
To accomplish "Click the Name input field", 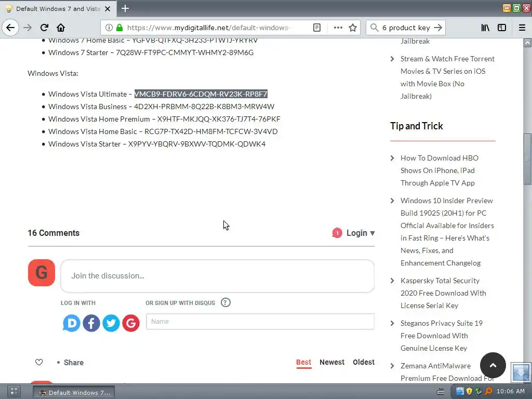I will click(260, 321).
